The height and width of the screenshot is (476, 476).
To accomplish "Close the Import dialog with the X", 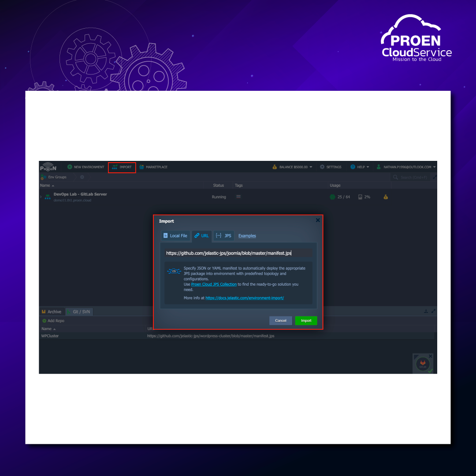I will pos(318,220).
